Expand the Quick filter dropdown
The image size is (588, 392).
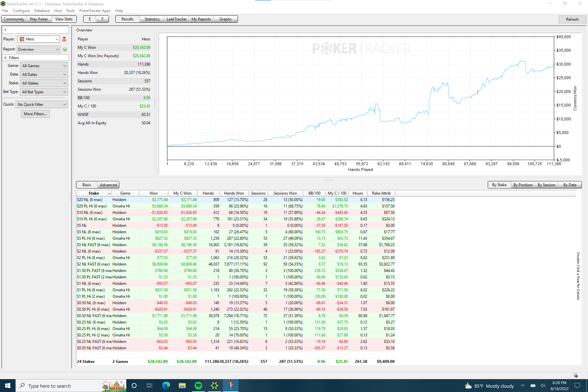tap(41, 104)
